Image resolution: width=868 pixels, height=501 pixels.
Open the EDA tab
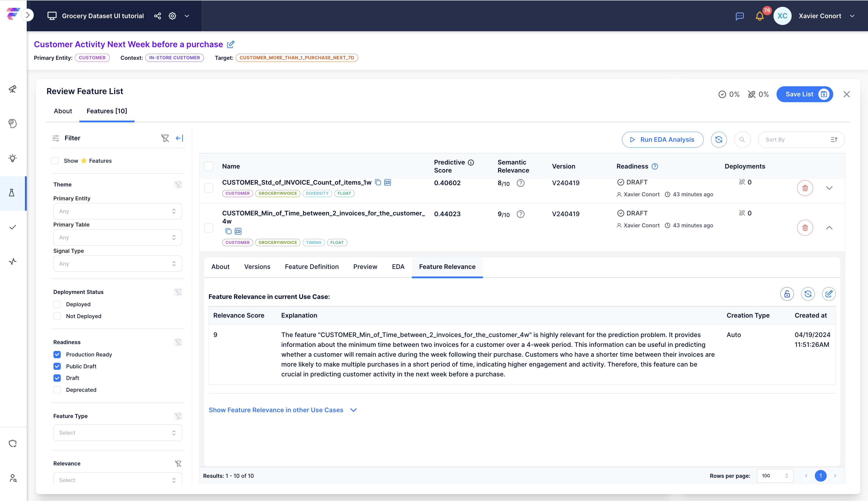(398, 267)
